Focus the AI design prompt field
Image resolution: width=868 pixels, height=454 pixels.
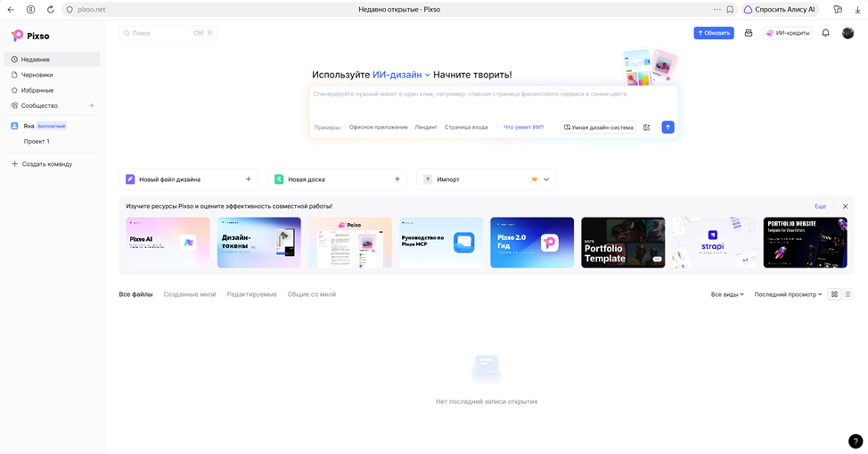493,102
